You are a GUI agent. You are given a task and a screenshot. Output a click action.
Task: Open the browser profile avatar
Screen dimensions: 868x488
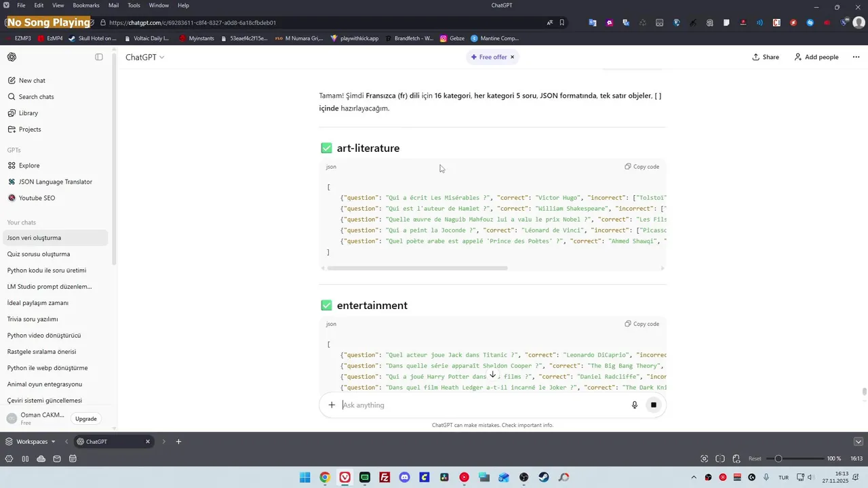pyautogui.click(x=859, y=22)
